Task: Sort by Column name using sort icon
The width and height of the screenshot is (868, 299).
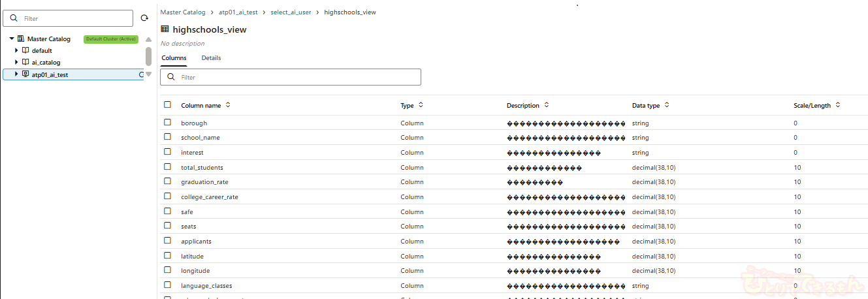Action: 228,105
